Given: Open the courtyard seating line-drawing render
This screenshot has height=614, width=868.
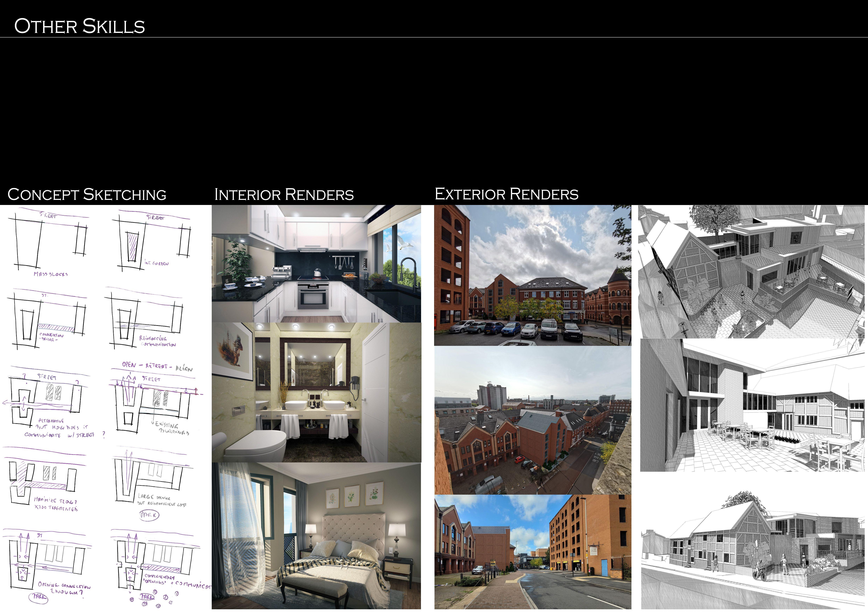Looking at the screenshot, I should [x=752, y=405].
